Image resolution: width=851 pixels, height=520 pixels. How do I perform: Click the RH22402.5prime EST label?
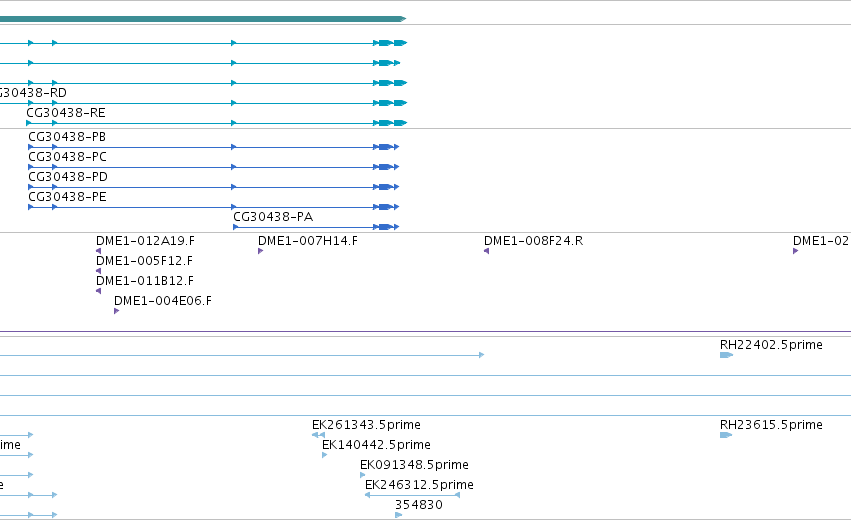[771, 345]
